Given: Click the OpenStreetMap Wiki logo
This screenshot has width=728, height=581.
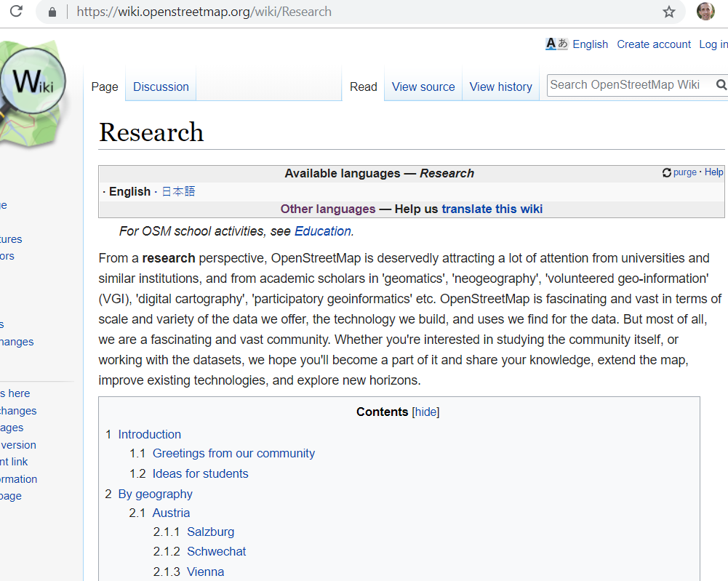Looking at the screenshot, I should 33,95.
